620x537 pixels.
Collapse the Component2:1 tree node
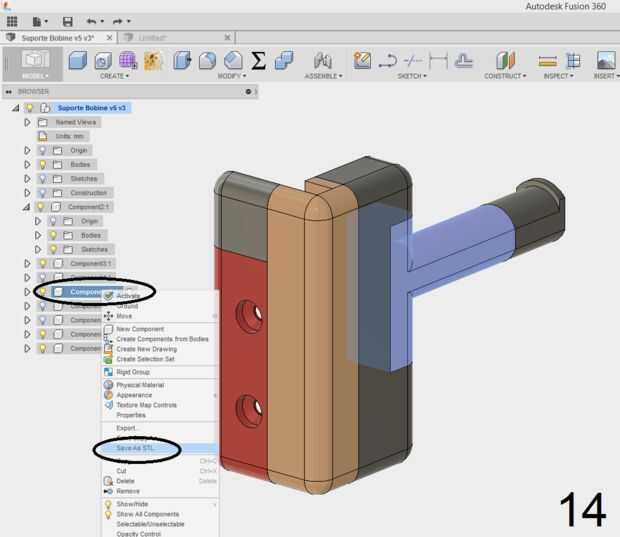coord(26,207)
